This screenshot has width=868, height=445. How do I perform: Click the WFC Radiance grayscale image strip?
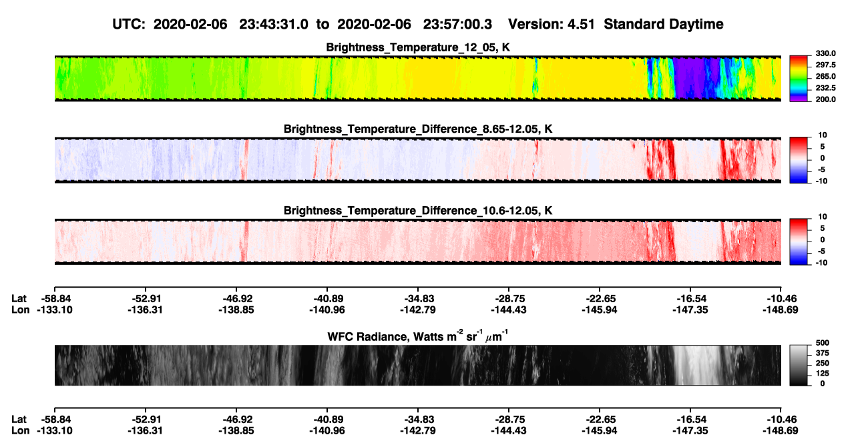point(417,366)
